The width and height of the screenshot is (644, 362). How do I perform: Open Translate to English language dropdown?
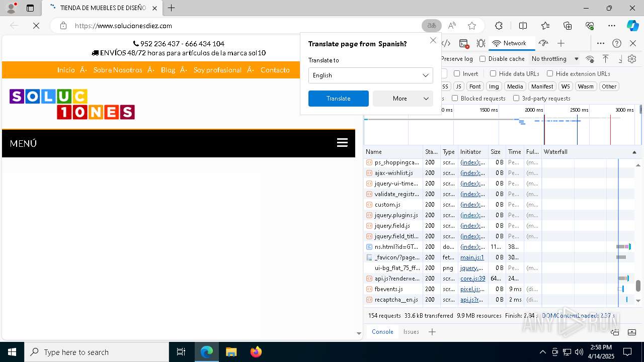371,75
